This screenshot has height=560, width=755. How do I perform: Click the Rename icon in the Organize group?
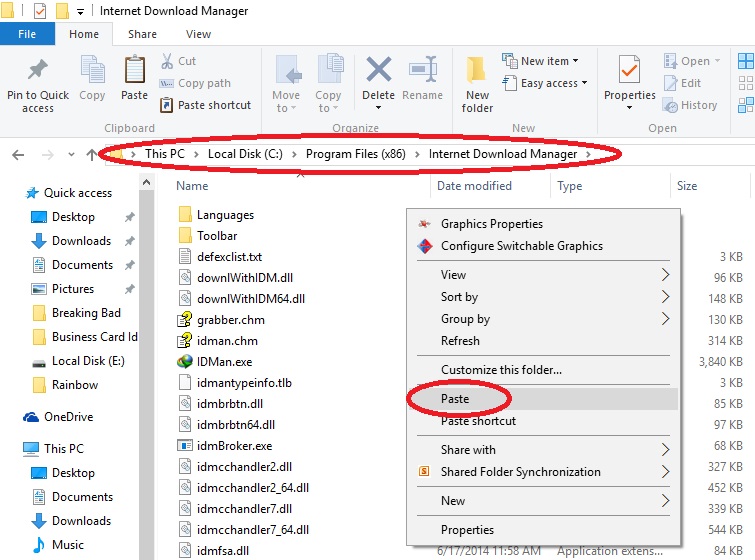(x=422, y=69)
